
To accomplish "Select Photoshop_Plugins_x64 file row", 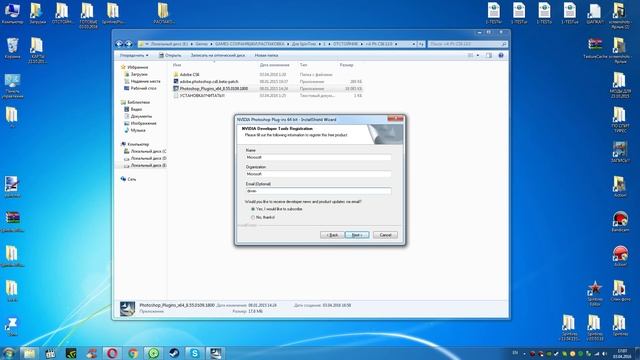I will (268, 89).
